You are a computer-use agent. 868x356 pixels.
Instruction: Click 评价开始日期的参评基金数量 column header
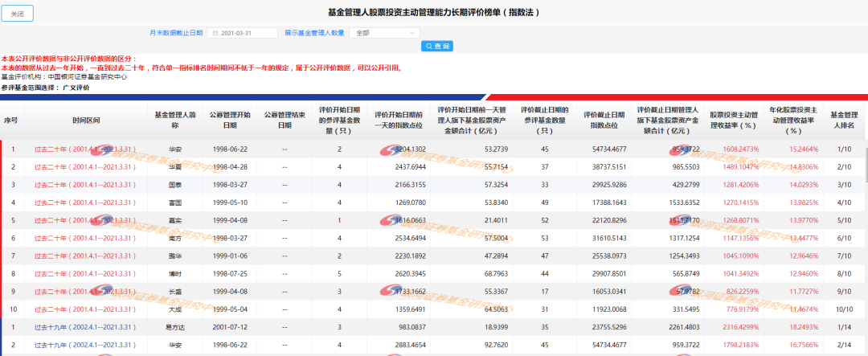[339, 121]
